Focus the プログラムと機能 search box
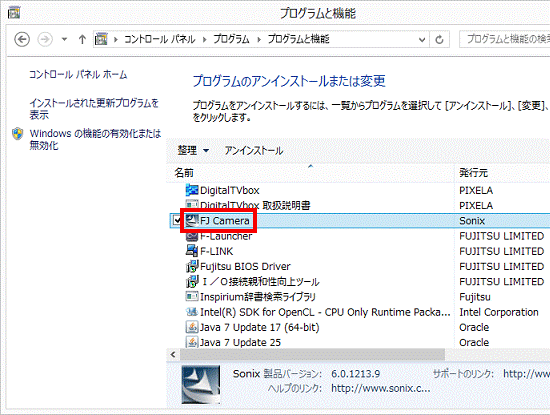 pyautogui.click(x=505, y=39)
